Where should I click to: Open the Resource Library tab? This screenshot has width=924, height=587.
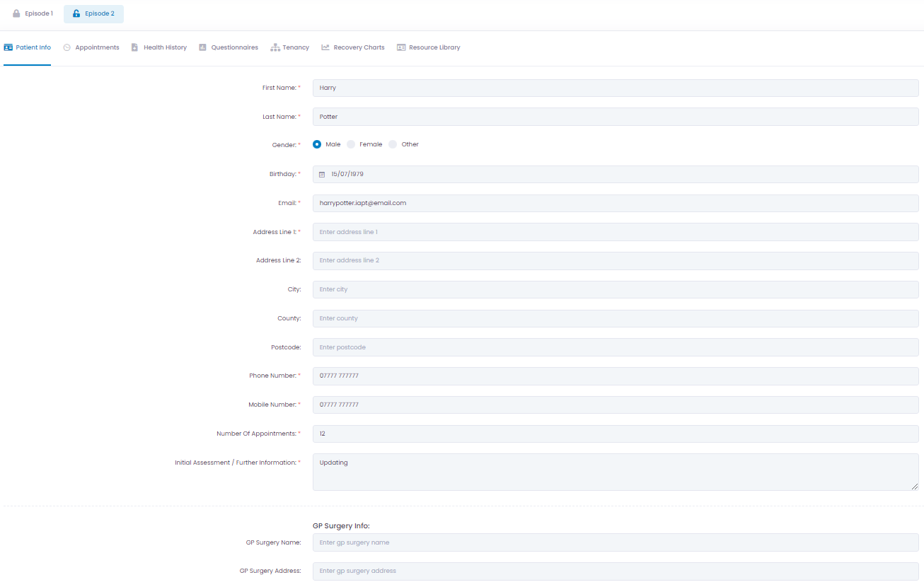(429, 47)
